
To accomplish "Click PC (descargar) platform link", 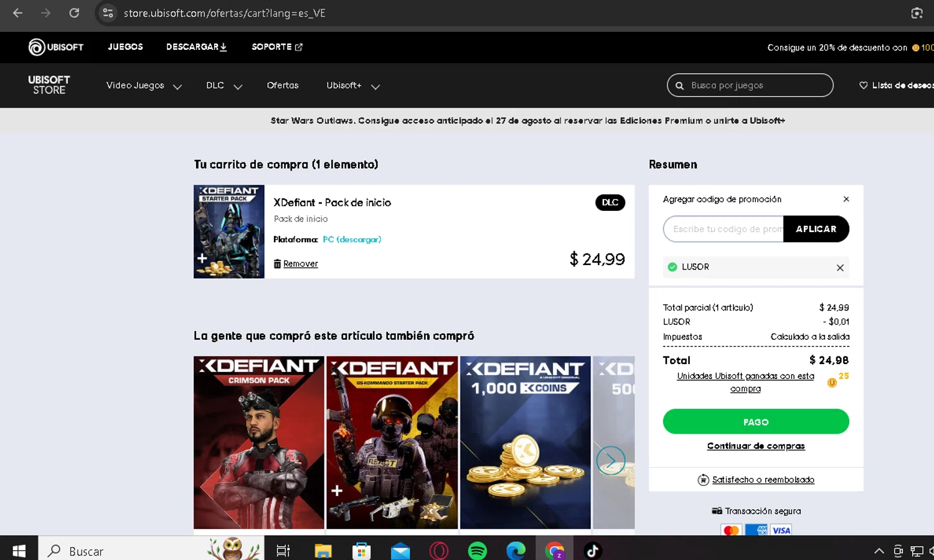I will point(352,240).
